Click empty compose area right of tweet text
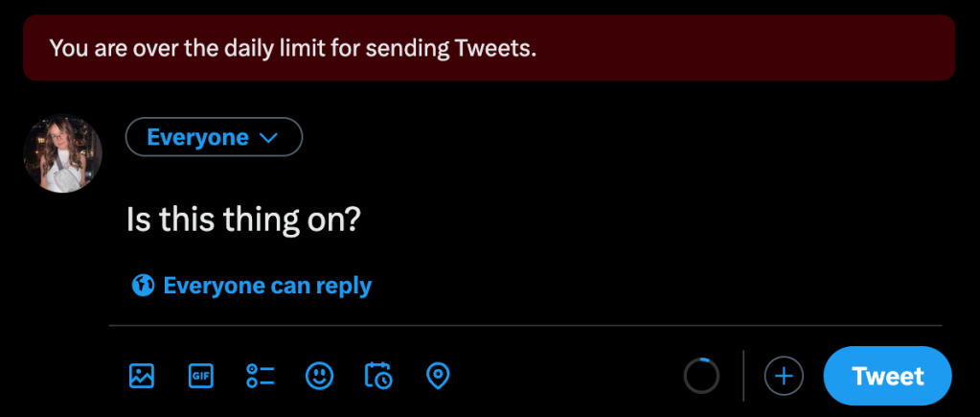Screen dimensions: 980x417 click(623, 220)
